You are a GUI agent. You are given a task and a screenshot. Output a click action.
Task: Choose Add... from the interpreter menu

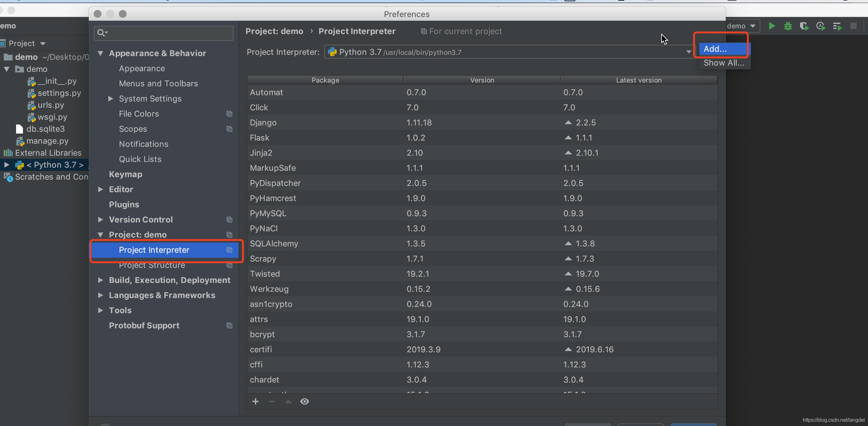724,49
